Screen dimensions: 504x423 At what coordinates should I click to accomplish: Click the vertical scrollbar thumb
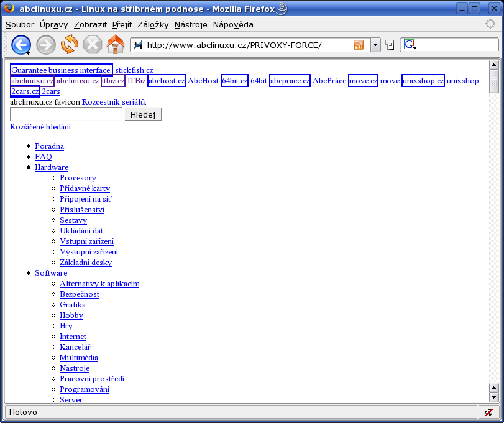[493, 81]
